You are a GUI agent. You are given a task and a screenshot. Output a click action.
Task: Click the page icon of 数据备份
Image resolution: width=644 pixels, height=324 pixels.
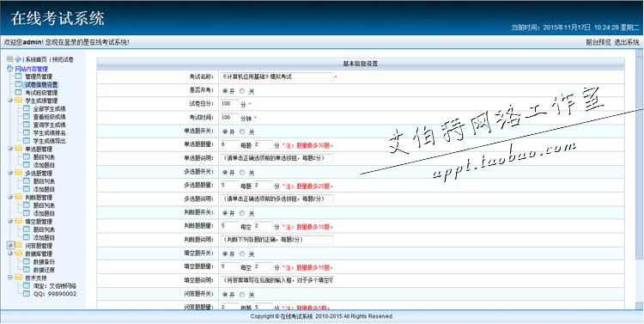pyautogui.click(x=27, y=261)
